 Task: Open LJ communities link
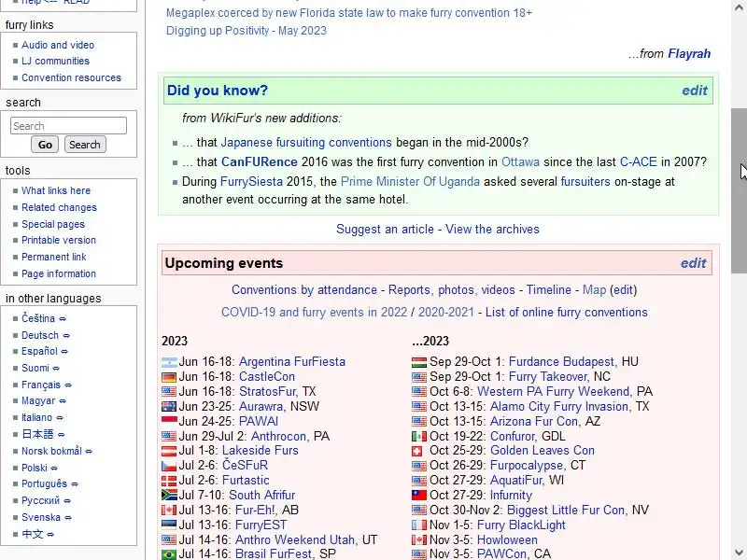(55, 61)
